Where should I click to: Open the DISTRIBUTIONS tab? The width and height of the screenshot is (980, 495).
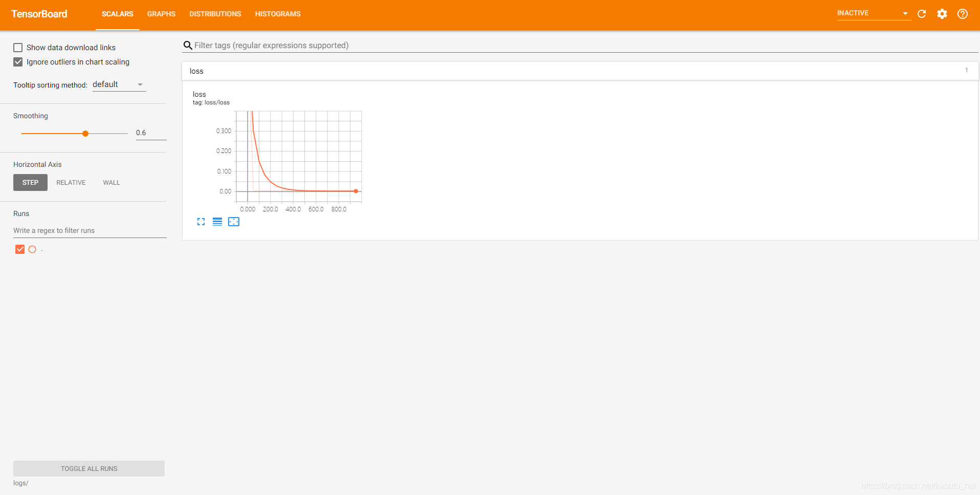pyautogui.click(x=215, y=14)
